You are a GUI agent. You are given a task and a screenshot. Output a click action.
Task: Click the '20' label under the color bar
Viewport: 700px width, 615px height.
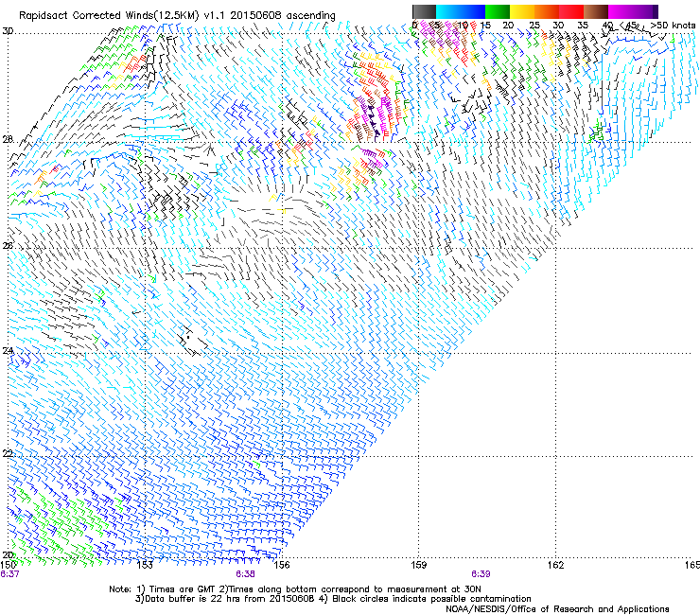point(508,25)
